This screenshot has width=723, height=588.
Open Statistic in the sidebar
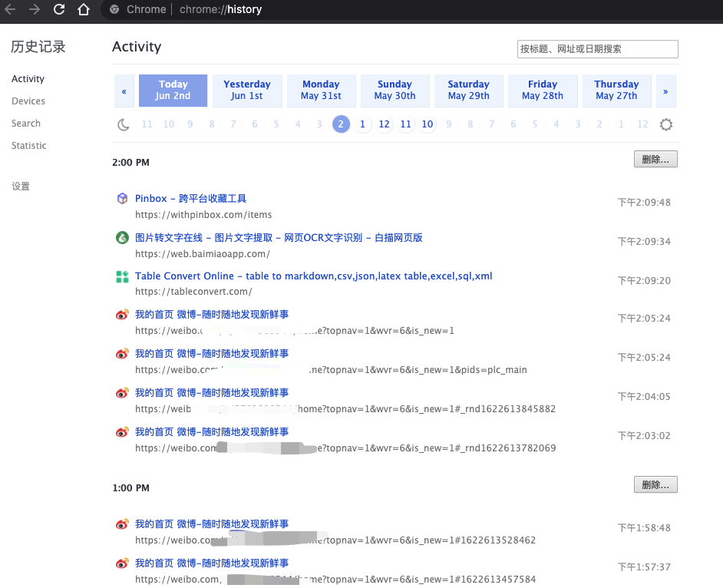click(29, 146)
